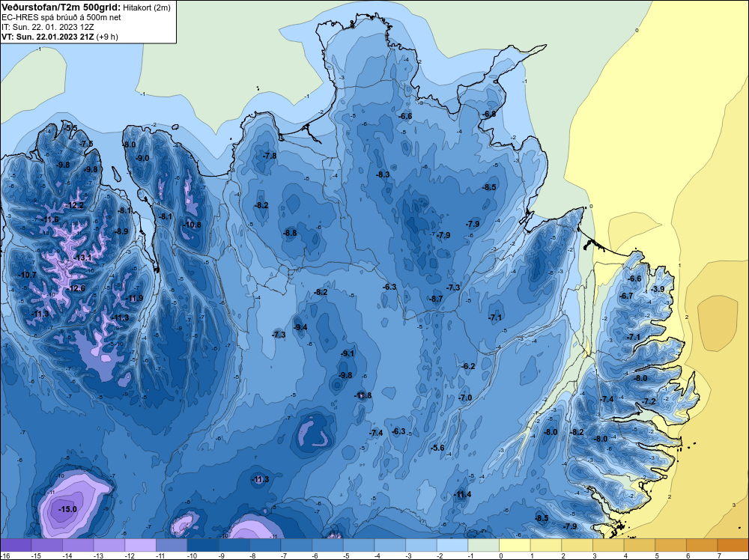Click the -11.9 temperature value

pyautogui.click(x=134, y=299)
